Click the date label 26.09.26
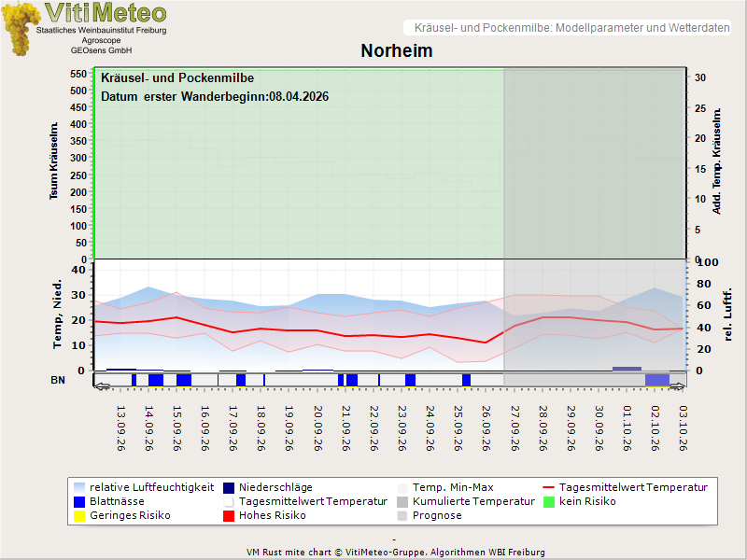 click(486, 428)
